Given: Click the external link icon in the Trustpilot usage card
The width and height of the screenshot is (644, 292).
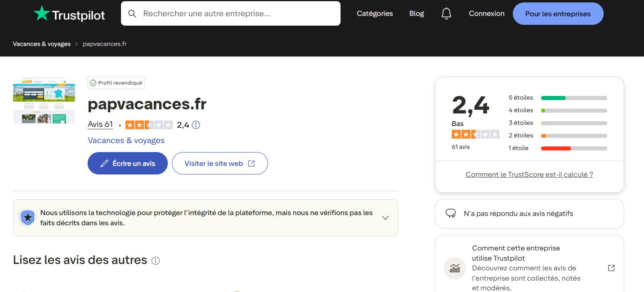Looking at the screenshot, I should point(611,268).
